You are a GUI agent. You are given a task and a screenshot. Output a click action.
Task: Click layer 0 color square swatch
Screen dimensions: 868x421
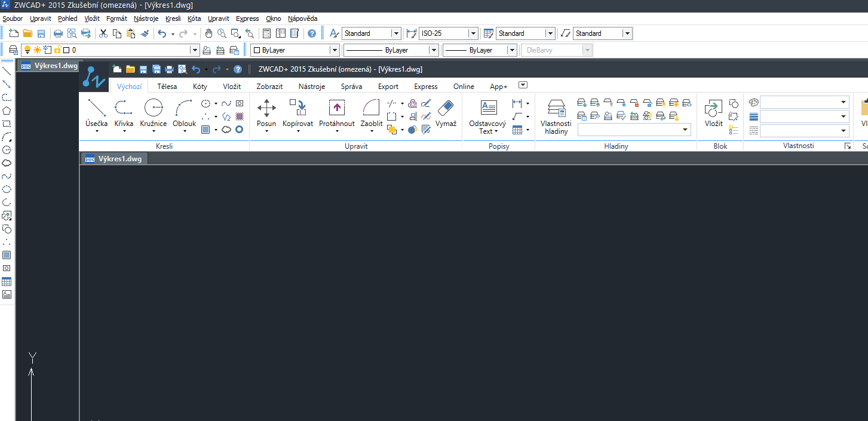click(66, 50)
